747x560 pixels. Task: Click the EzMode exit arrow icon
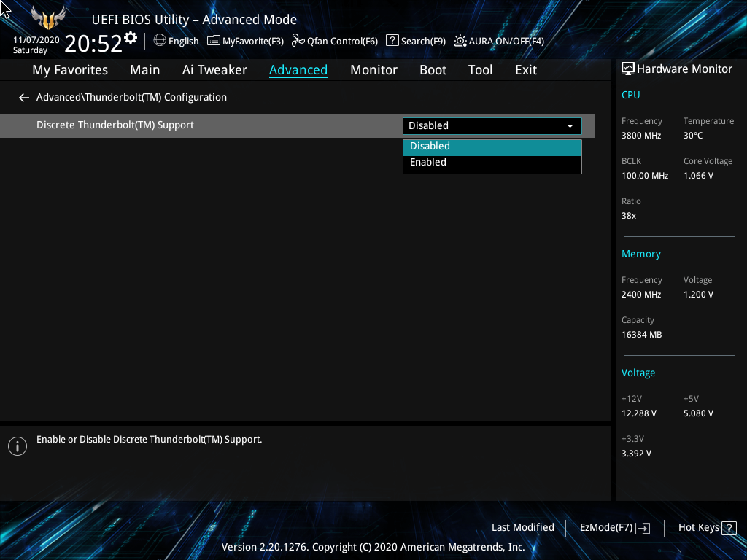(x=643, y=528)
